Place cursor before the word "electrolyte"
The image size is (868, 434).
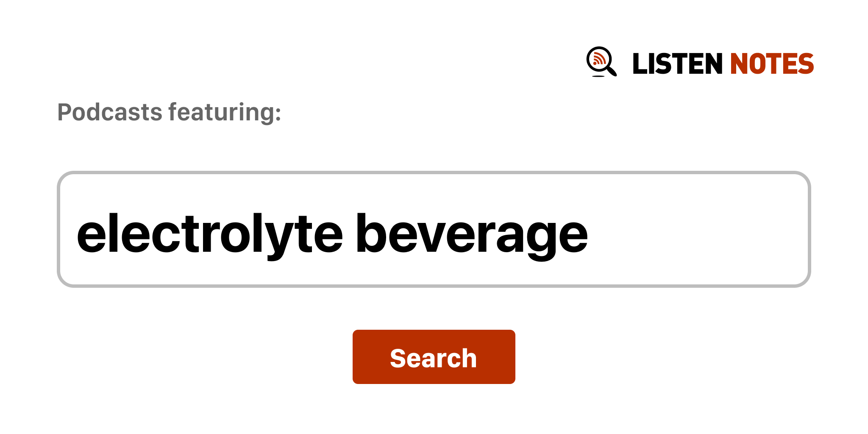[x=77, y=234]
